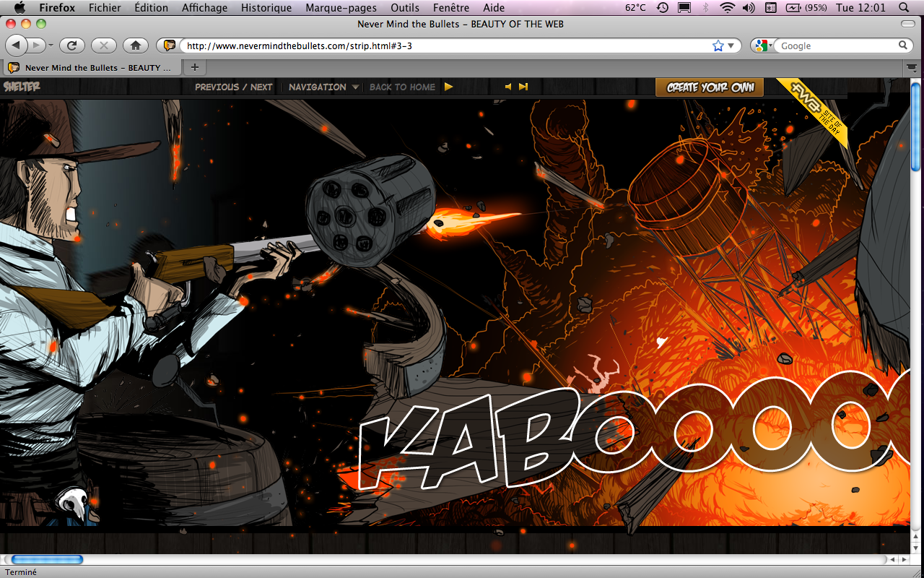The height and width of the screenshot is (578, 924).
Task: Click the site favicon beside the URL
Action: 169,46
